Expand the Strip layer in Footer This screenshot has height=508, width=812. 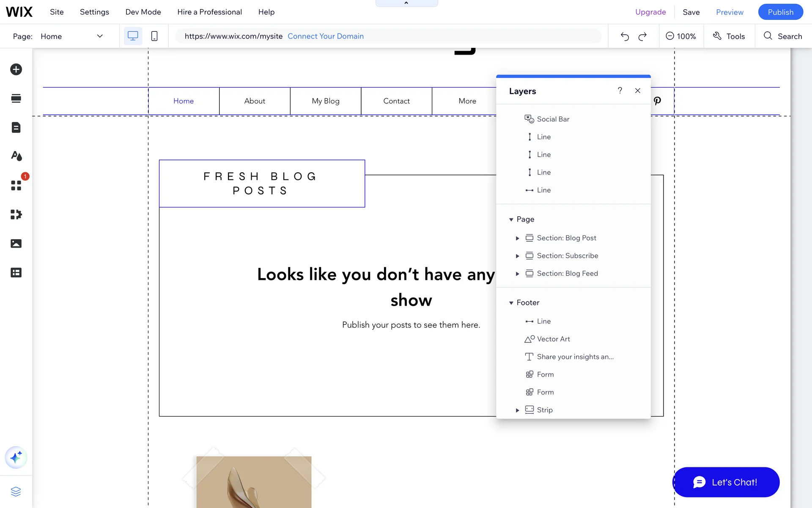tap(517, 410)
